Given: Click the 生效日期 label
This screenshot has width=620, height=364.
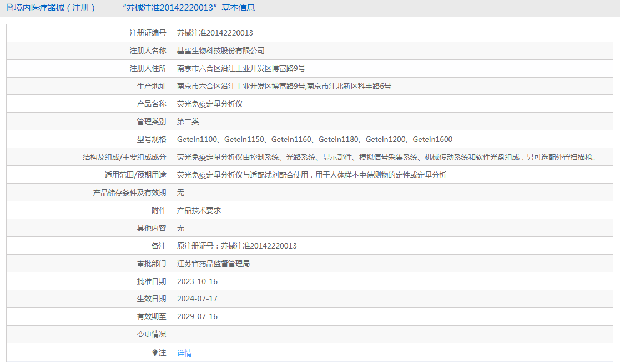Looking at the screenshot, I should pyautogui.click(x=152, y=299).
